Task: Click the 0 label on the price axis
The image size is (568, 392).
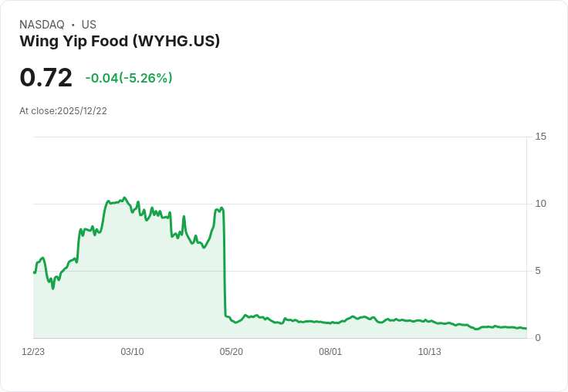Action: pyautogui.click(x=538, y=338)
